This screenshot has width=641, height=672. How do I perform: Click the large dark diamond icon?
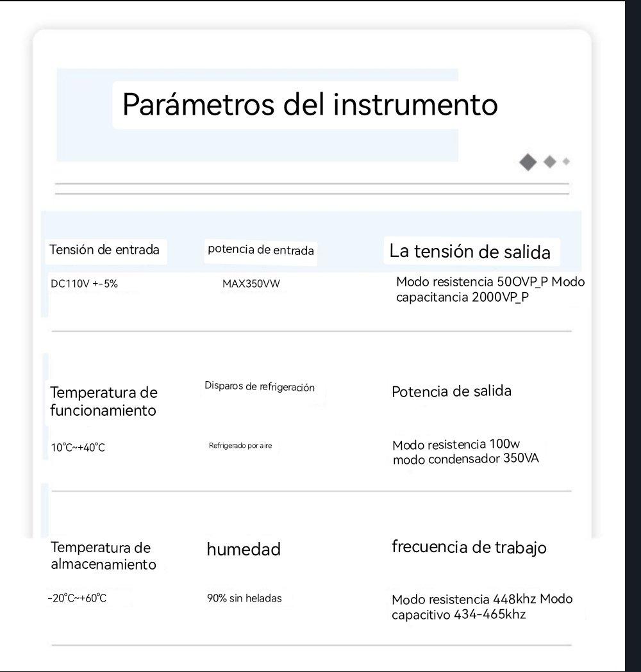point(528,162)
